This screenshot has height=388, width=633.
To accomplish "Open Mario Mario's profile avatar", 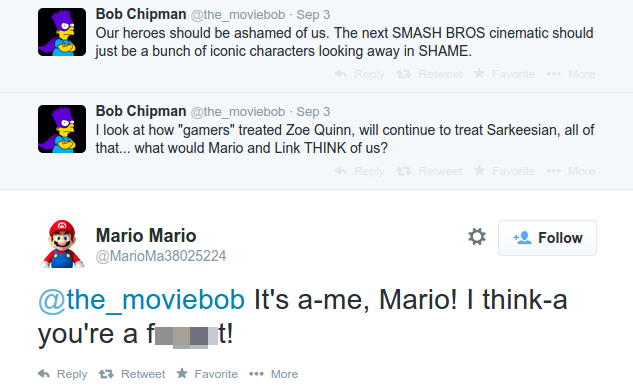I will (x=62, y=243).
